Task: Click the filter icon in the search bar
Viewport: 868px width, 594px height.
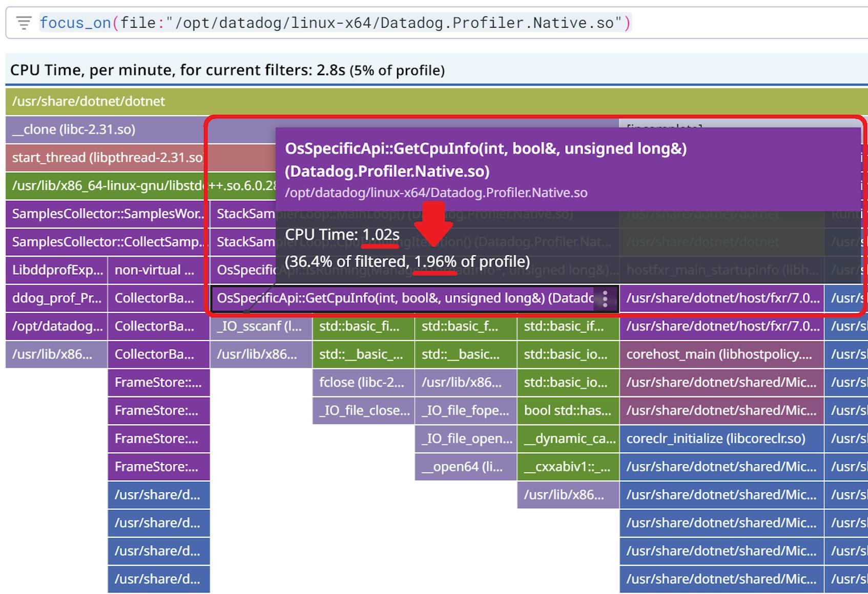Action: click(x=23, y=22)
